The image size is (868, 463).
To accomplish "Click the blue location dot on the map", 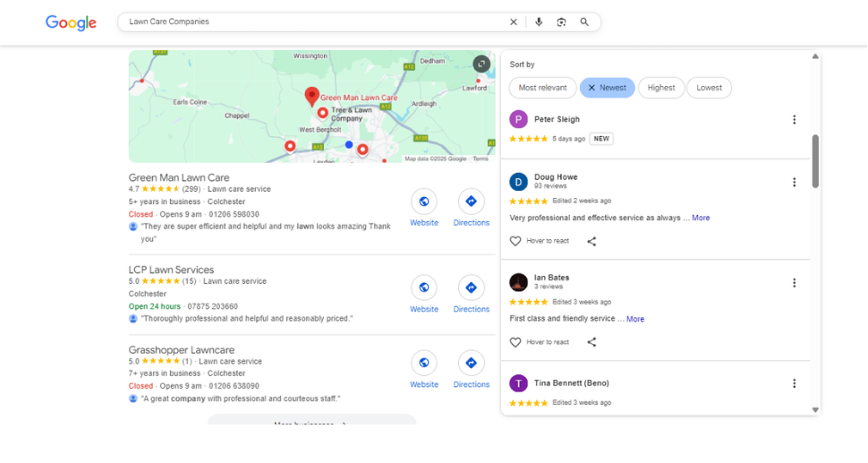I will [349, 144].
